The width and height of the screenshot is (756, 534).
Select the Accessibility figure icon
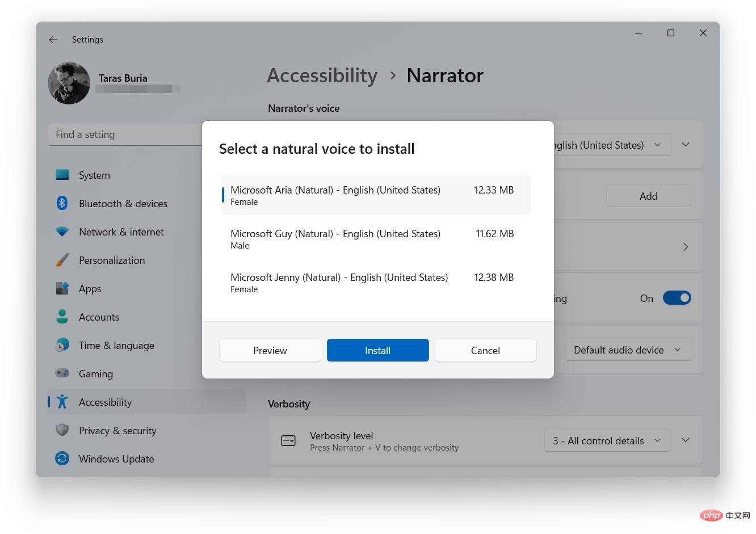click(62, 402)
